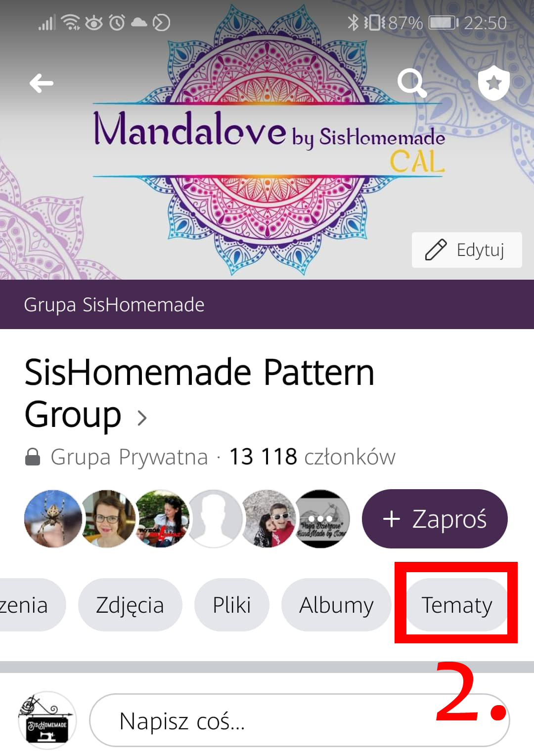
Task: Open group search magnifier icon
Action: coord(412,83)
